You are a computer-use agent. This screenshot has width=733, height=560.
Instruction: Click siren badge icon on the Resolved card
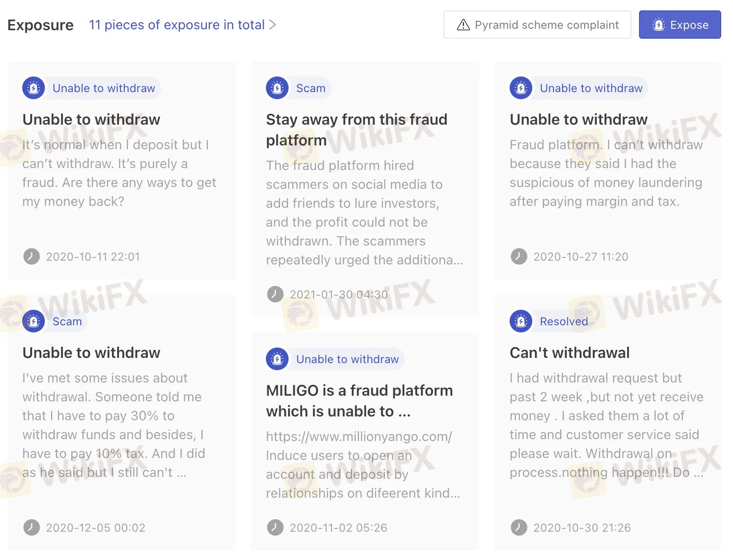[x=521, y=322]
